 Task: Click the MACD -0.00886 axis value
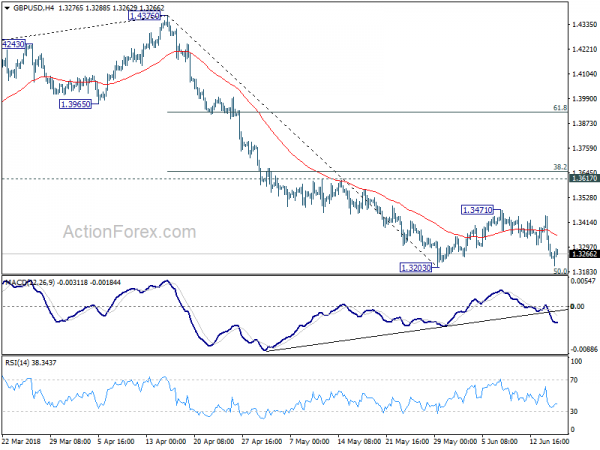584,349
